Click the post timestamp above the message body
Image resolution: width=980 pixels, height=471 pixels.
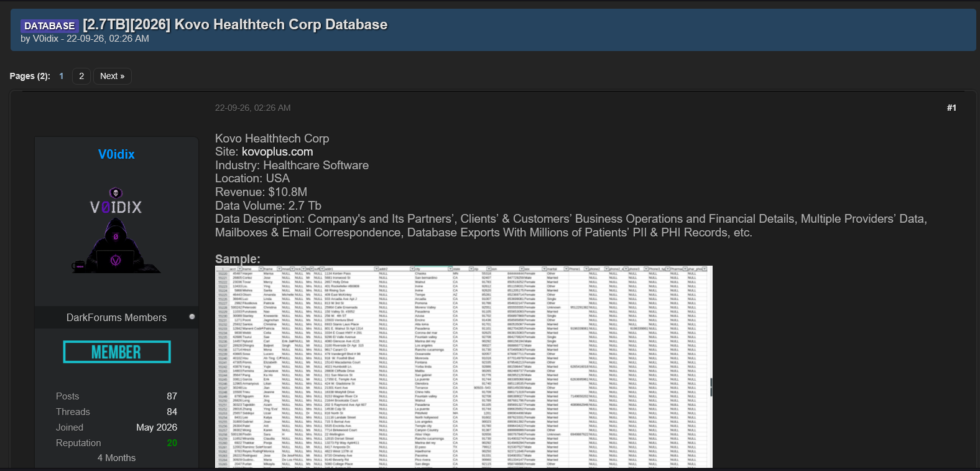[253, 108]
